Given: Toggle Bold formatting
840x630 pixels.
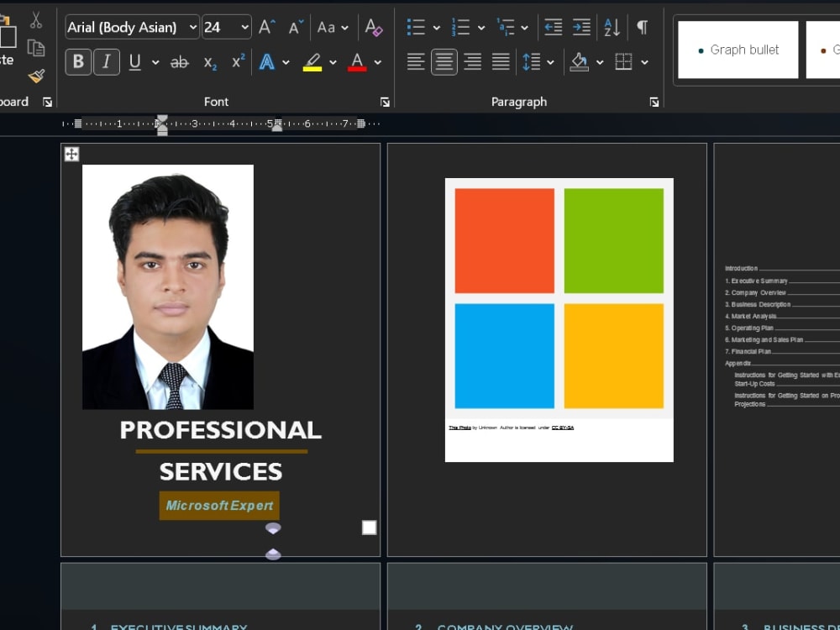Looking at the screenshot, I should pos(78,61).
